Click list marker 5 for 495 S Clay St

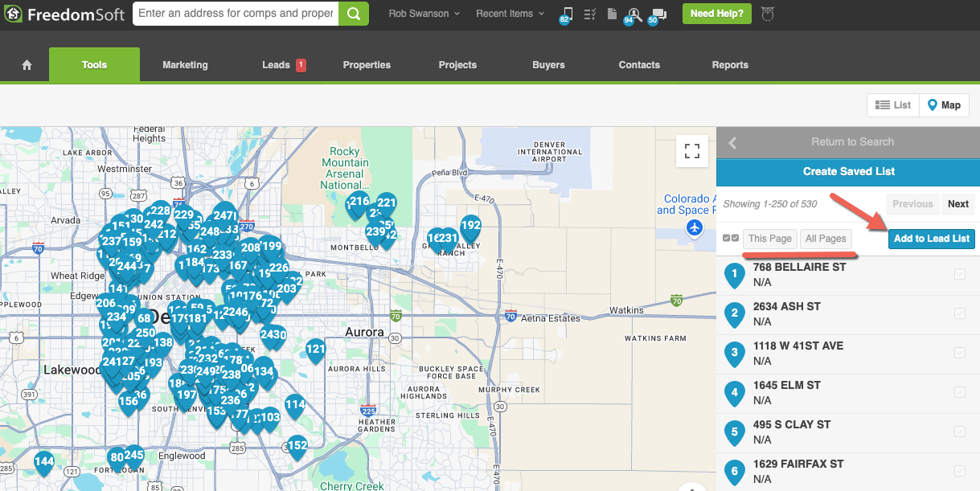pos(734,433)
